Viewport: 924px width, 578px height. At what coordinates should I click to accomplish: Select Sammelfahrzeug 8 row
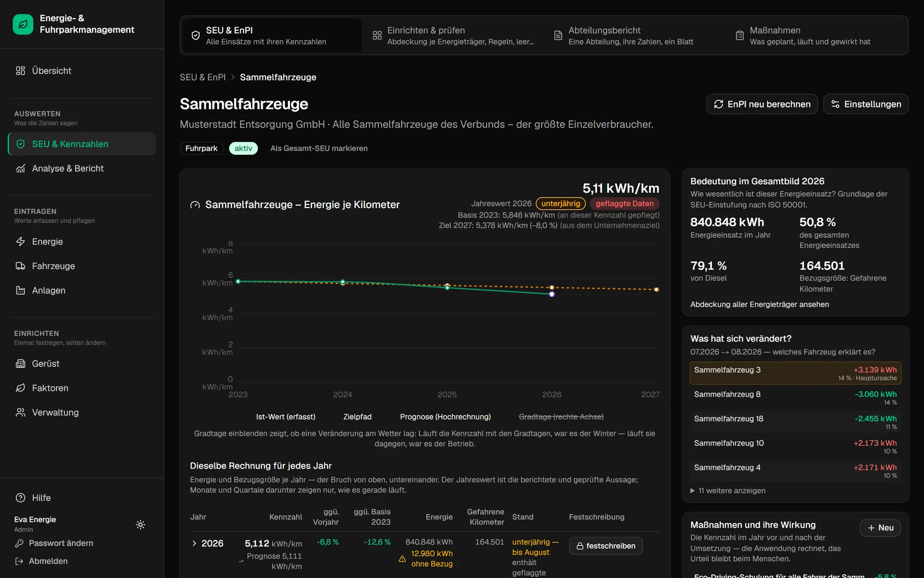click(796, 398)
